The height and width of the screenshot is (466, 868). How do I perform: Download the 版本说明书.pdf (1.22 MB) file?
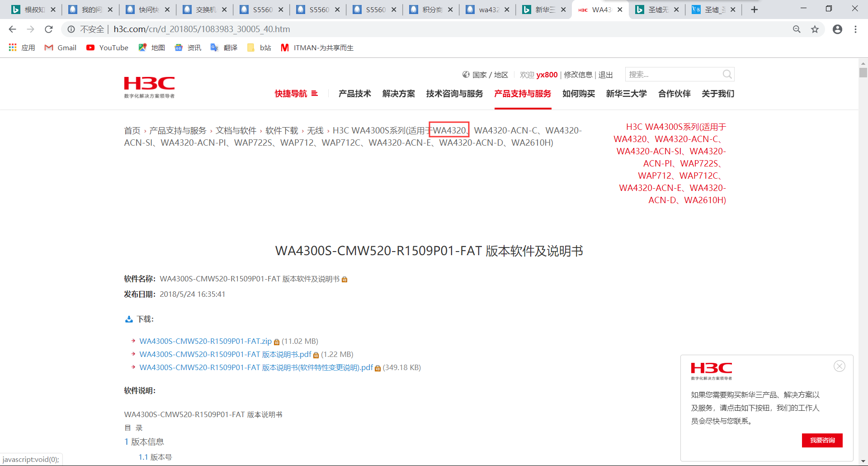tap(225, 354)
